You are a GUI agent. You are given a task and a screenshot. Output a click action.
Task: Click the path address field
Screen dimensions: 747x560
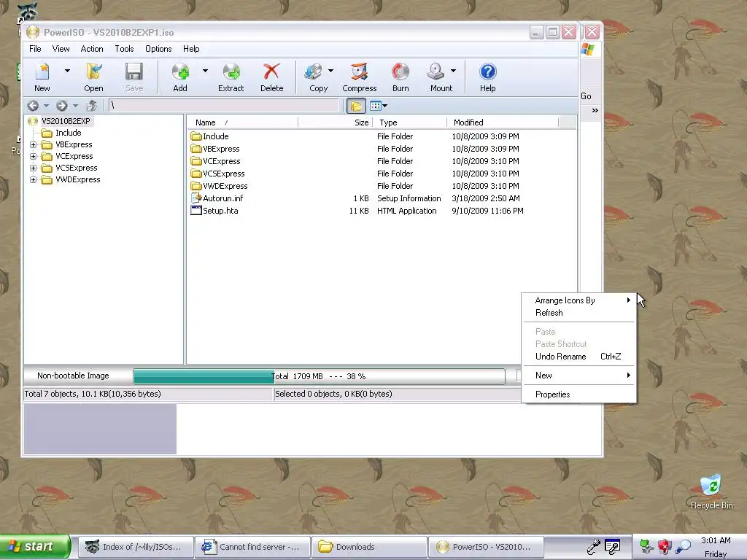coord(223,105)
